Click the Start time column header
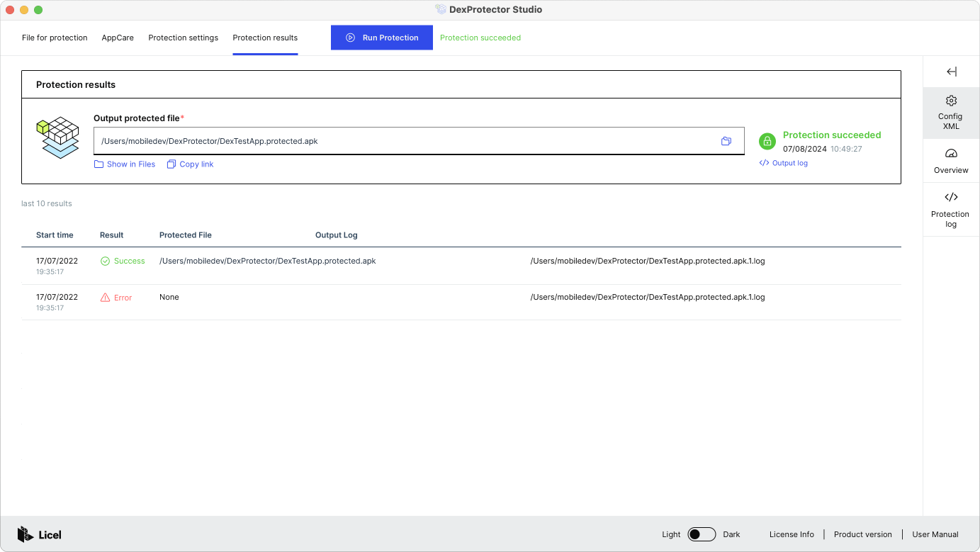The width and height of the screenshot is (980, 552). [x=55, y=235]
